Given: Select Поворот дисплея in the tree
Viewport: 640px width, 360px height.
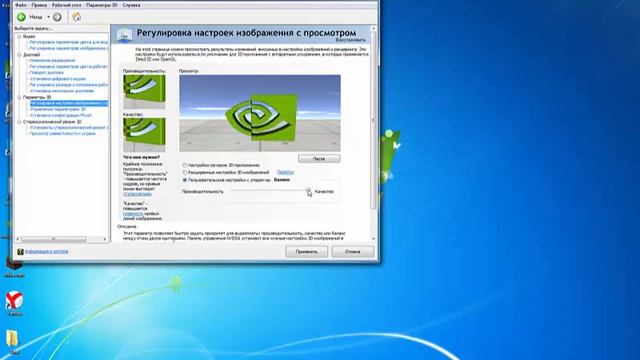Looking at the screenshot, I should pos(46,73).
